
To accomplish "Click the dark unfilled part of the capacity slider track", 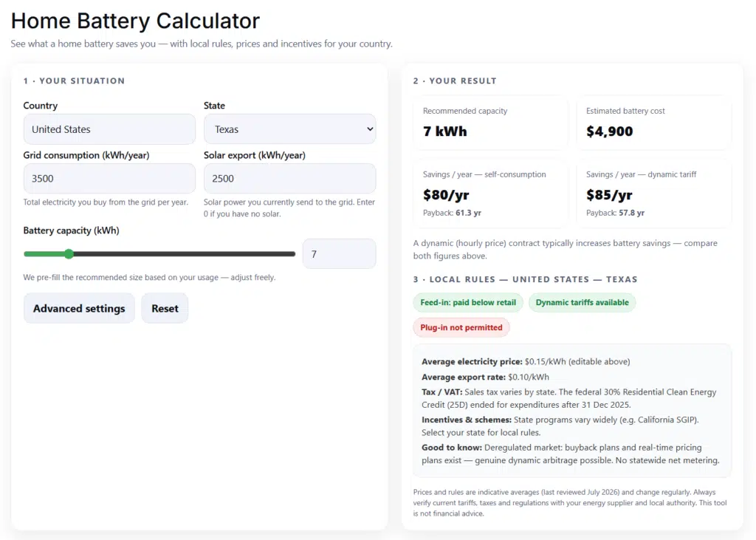I will (x=182, y=254).
